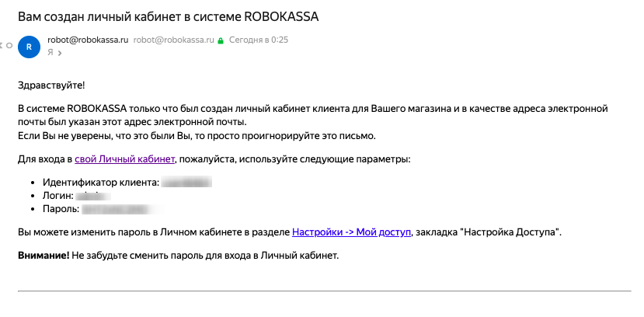Screen dimensions: 644x317
Task: Click the "Здравствуйте!" greeting line
Action: pyautogui.click(x=51, y=85)
